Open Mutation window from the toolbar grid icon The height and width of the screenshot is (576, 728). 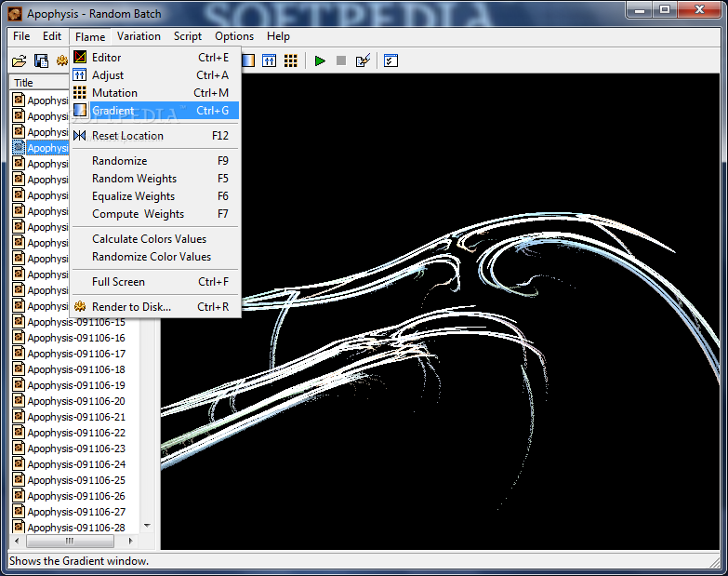click(291, 60)
